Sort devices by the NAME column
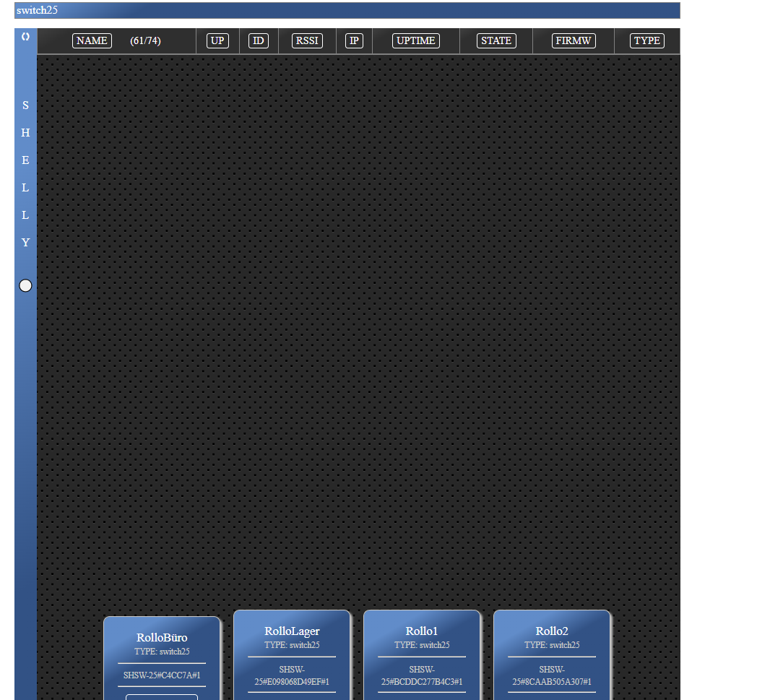783x700 pixels. click(92, 40)
